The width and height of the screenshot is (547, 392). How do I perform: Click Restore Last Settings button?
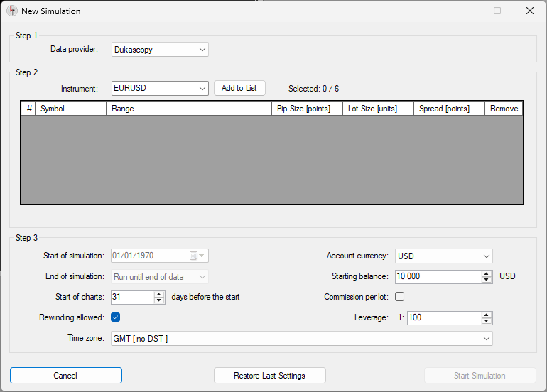coord(270,375)
